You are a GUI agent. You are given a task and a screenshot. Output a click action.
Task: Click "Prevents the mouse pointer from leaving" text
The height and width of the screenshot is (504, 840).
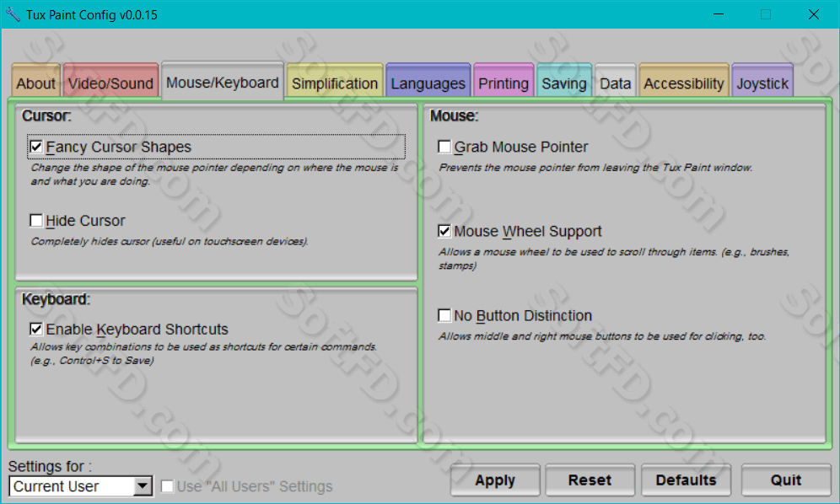tap(595, 168)
